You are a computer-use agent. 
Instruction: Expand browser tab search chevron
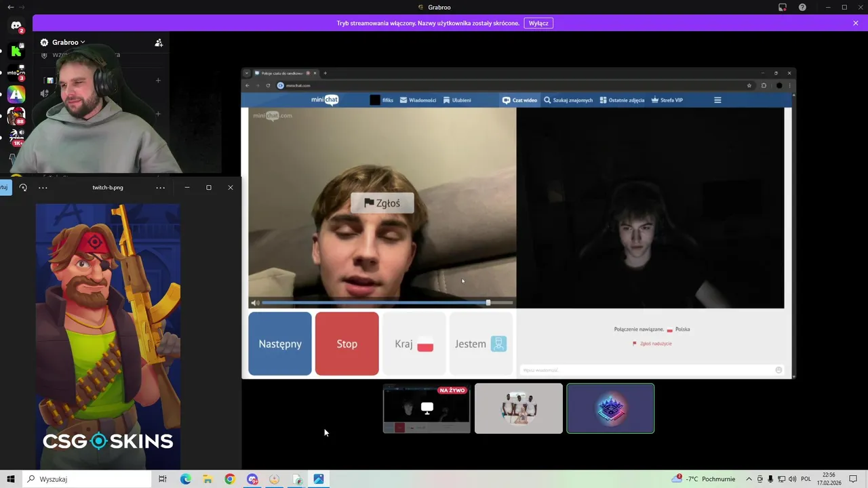coord(247,73)
